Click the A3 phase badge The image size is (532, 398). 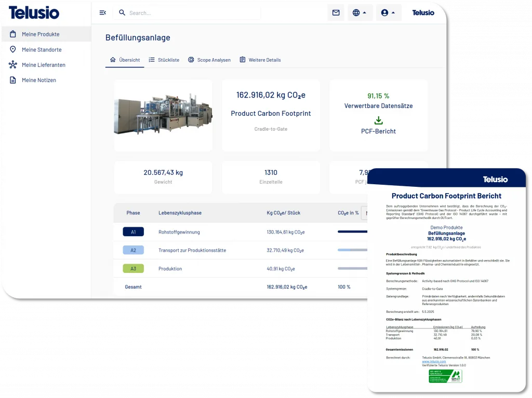pos(134,268)
